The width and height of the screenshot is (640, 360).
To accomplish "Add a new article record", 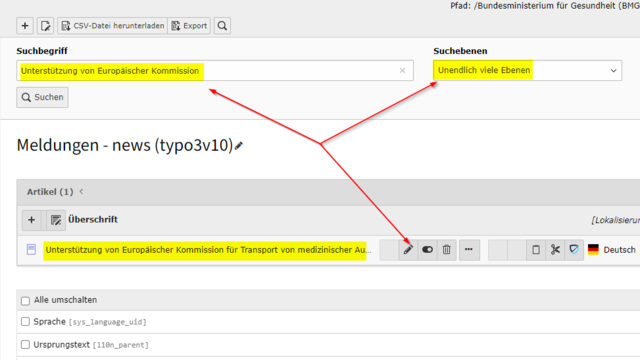I will [x=31, y=220].
